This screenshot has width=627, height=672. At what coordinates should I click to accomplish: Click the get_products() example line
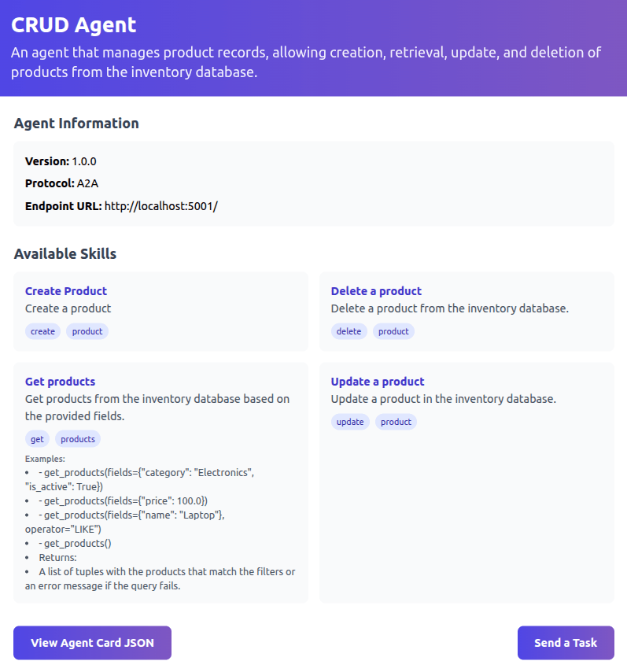pyautogui.click(x=75, y=544)
